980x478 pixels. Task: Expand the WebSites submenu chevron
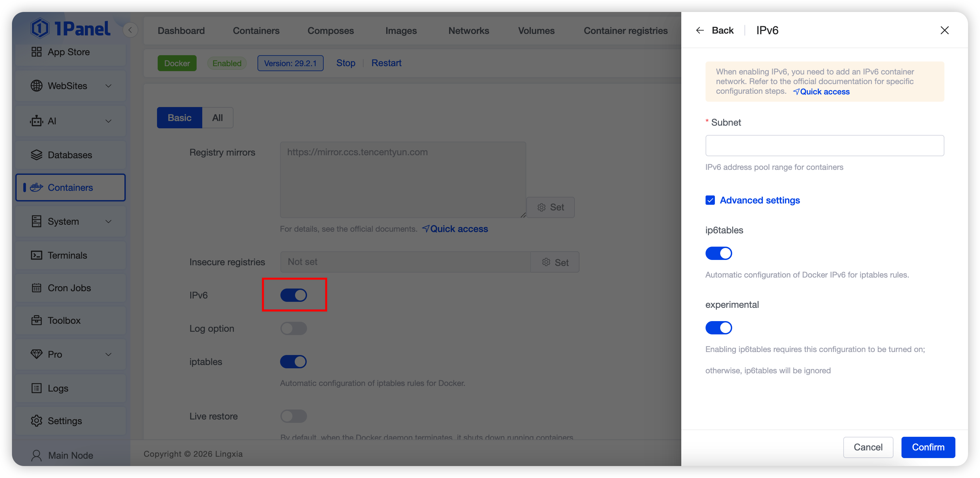108,86
